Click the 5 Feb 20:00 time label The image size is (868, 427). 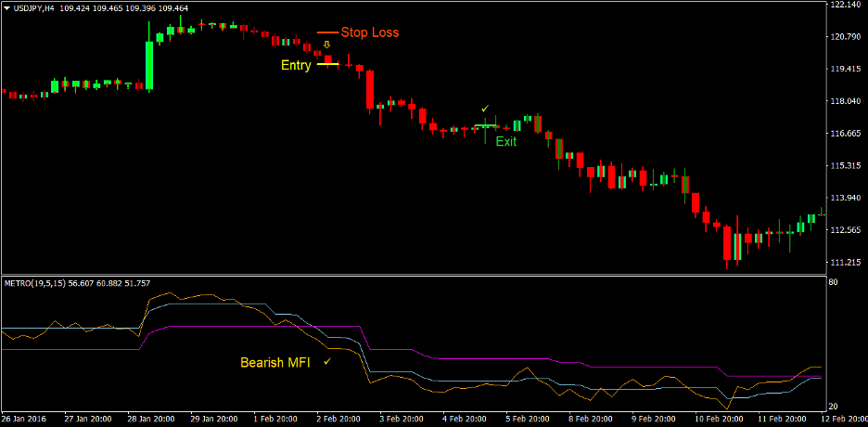tap(528, 419)
